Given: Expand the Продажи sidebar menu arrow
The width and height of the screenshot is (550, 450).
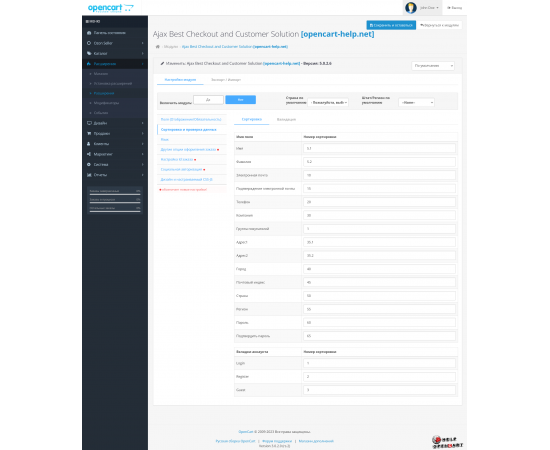Looking at the screenshot, I should pyautogui.click(x=142, y=133).
